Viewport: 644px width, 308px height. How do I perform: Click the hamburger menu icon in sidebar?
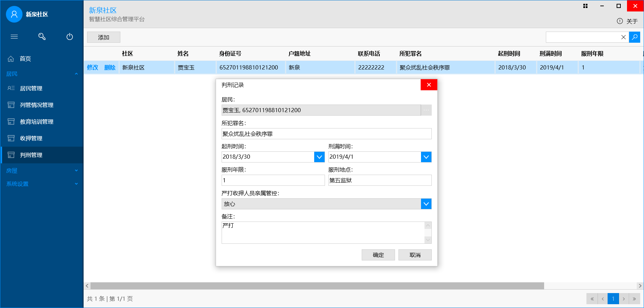pyautogui.click(x=14, y=36)
